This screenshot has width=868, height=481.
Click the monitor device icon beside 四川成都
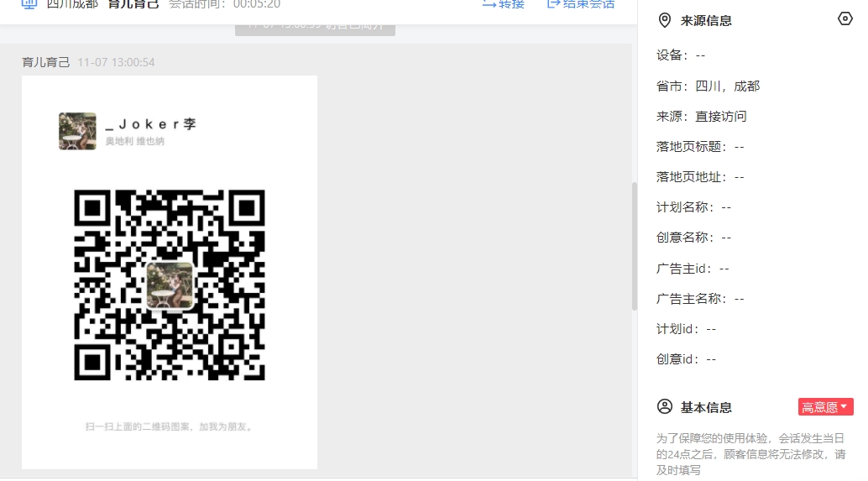pyautogui.click(x=29, y=4)
